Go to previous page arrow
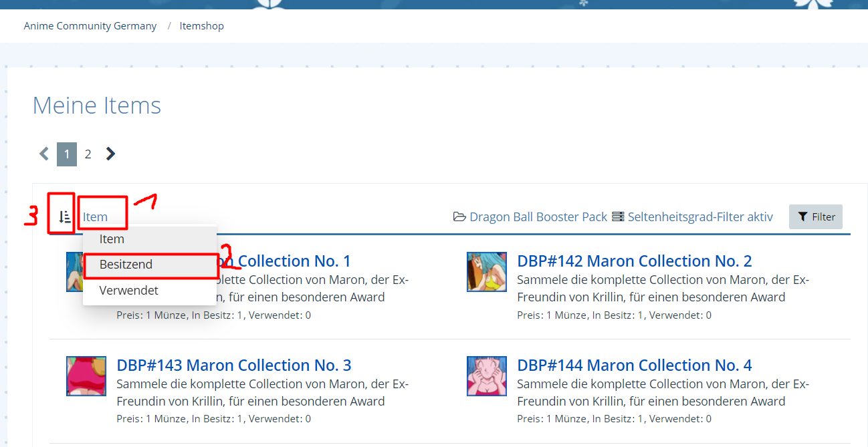 tap(44, 154)
